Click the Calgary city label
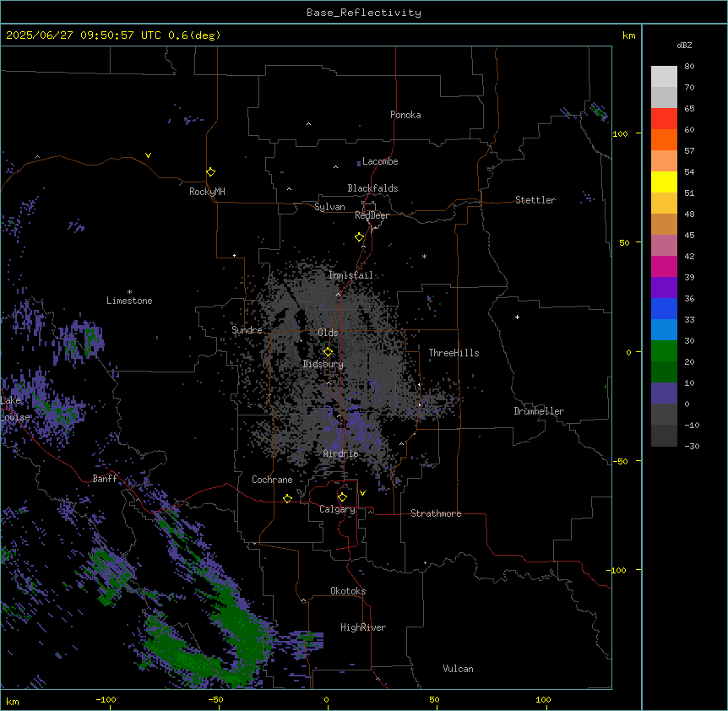The width and height of the screenshot is (728, 711). tap(337, 509)
